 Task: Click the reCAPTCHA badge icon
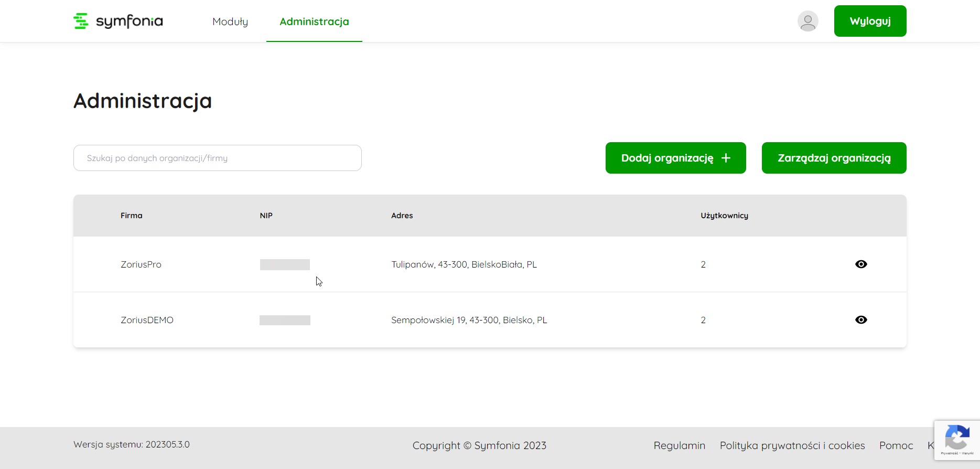coord(957,438)
